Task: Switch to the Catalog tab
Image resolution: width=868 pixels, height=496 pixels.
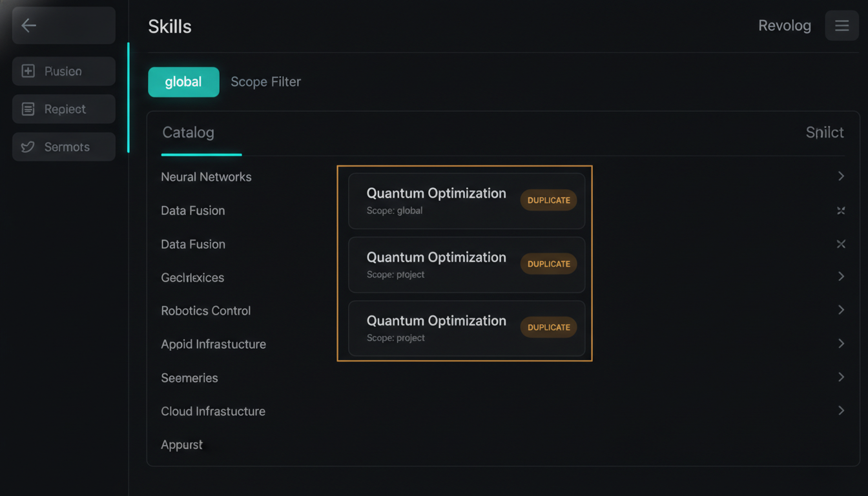Action: 188,133
